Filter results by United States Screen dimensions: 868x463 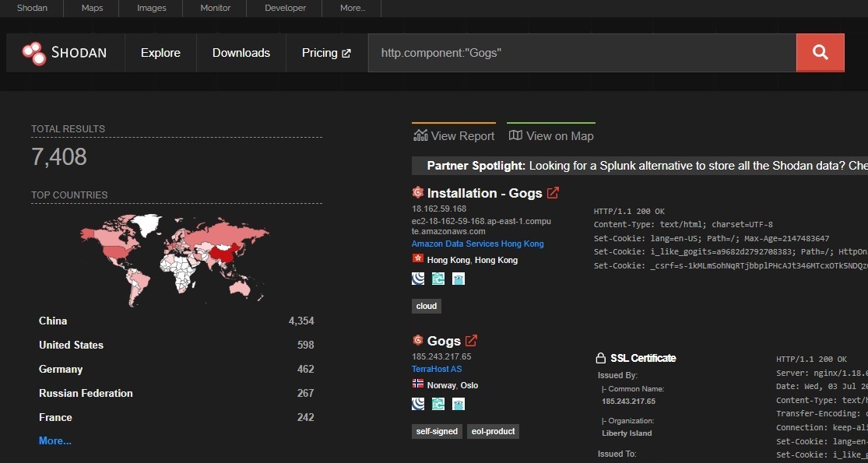click(71, 345)
